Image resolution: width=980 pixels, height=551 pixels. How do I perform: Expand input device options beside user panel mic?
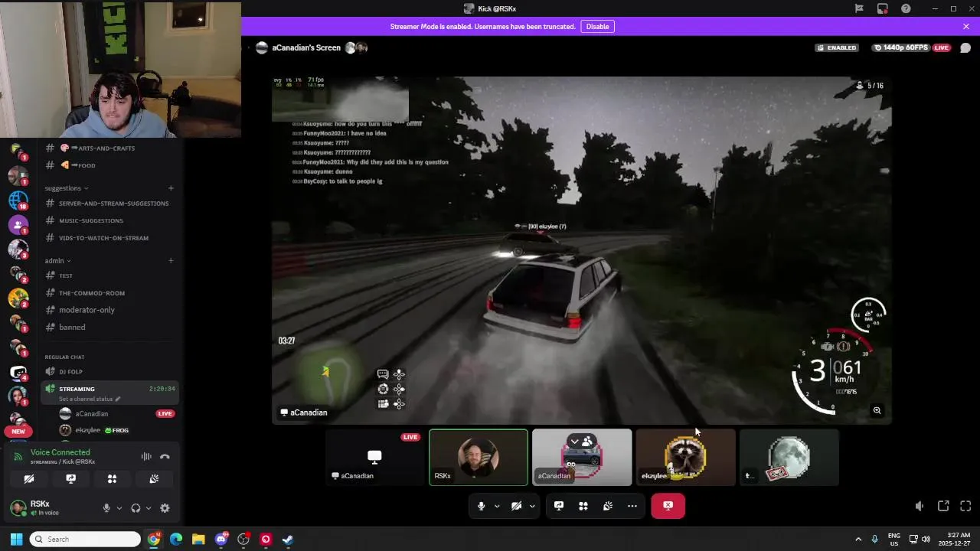pos(119,508)
